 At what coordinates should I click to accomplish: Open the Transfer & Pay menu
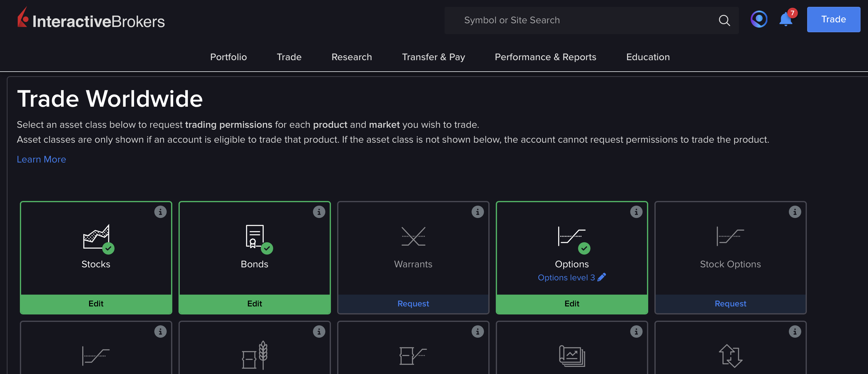tap(433, 57)
